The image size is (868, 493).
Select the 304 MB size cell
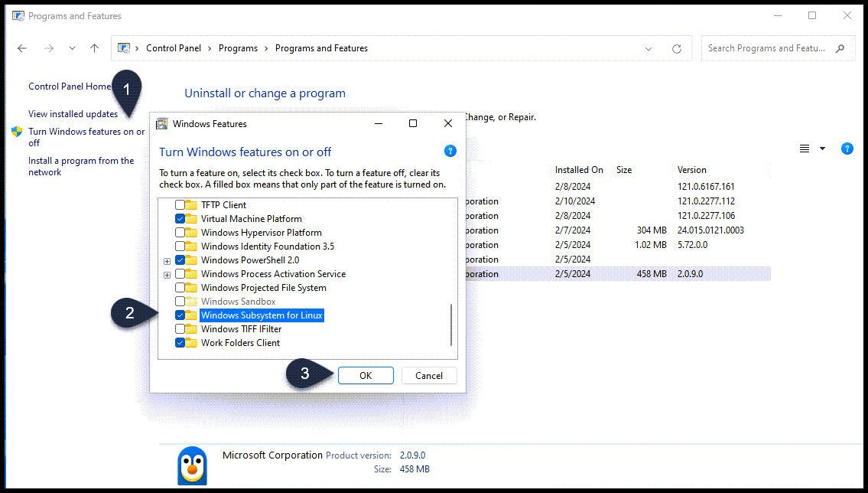coord(652,230)
